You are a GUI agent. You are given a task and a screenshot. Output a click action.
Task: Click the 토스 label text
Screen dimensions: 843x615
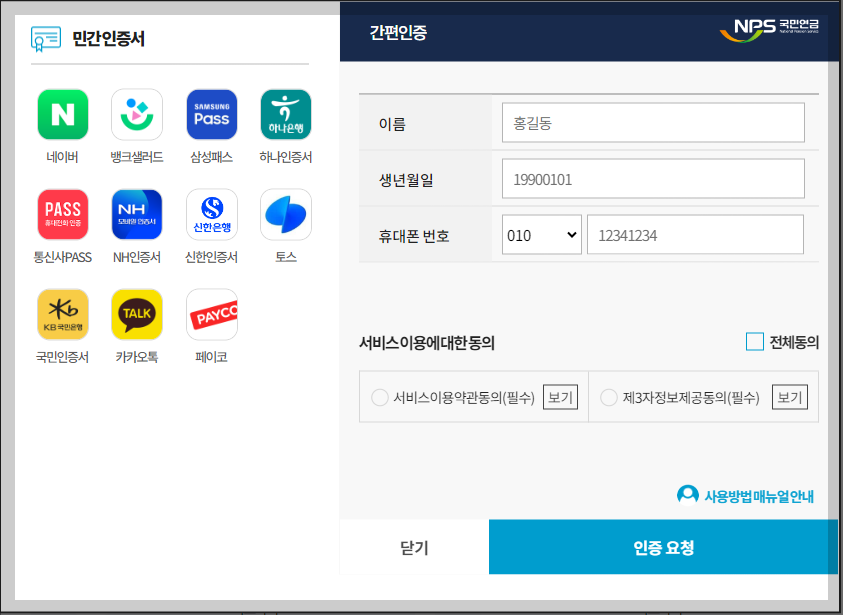[x=286, y=258]
